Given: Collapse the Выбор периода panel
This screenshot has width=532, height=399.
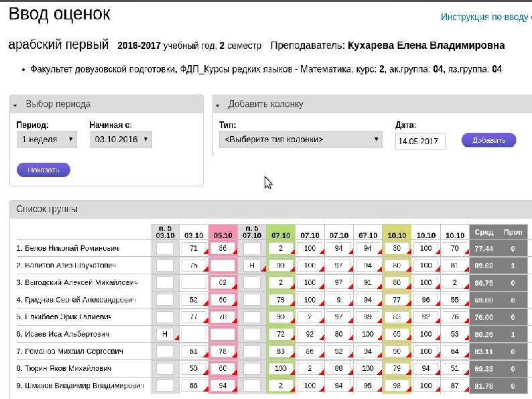Looking at the screenshot, I should 15,105.
